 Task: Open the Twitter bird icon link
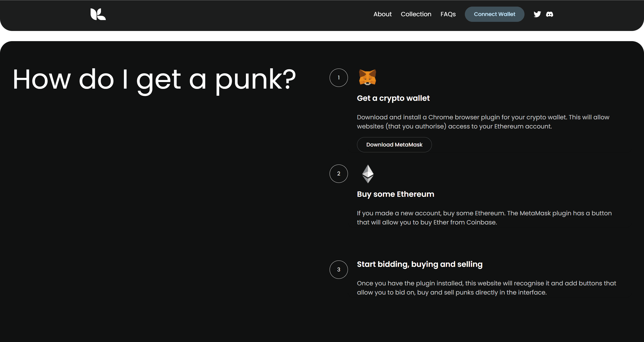click(x=537, y=14)
